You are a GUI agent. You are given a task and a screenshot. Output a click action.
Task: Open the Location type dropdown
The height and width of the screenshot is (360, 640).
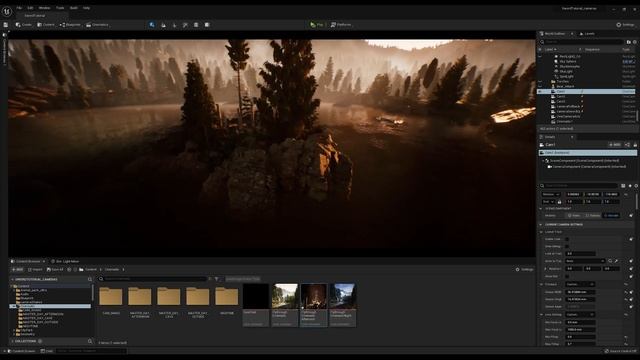point(551,194)
